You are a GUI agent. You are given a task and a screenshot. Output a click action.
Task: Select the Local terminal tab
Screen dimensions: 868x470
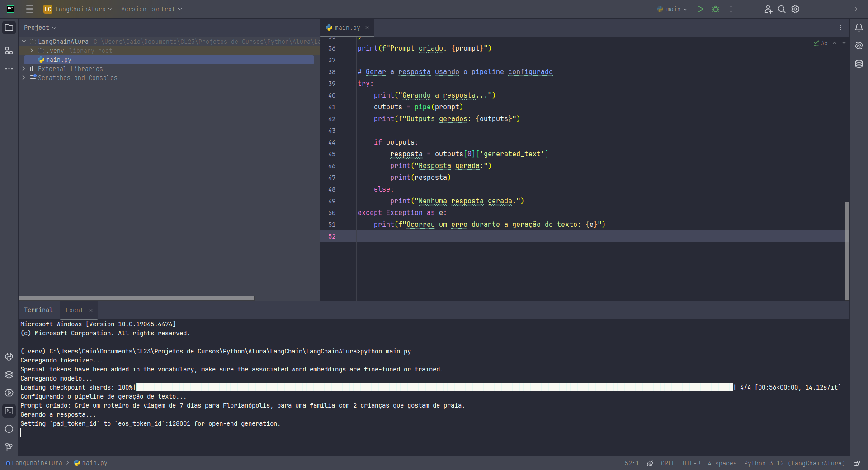(x=75, y=310)
